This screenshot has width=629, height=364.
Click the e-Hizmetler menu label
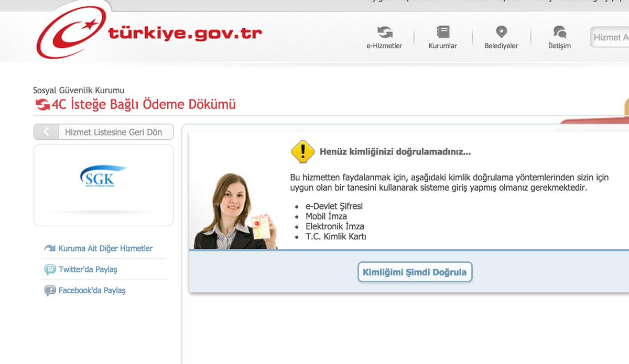click(384, 46)
